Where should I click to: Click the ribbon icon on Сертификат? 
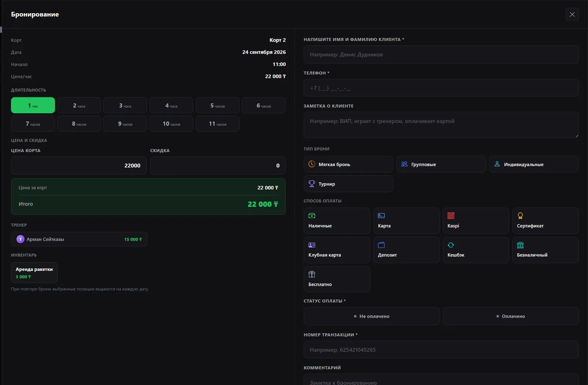[x=520, y=215]
